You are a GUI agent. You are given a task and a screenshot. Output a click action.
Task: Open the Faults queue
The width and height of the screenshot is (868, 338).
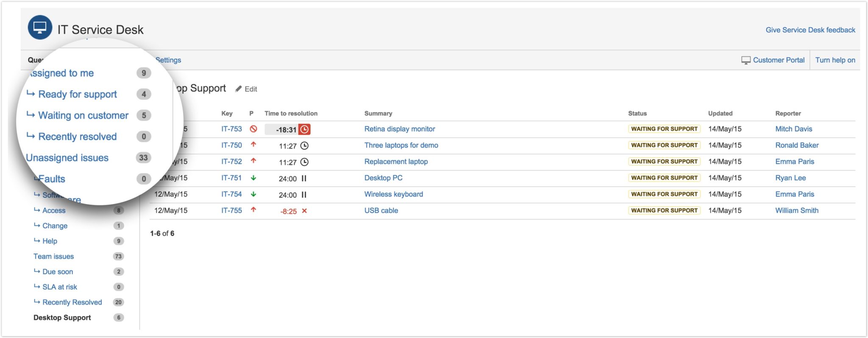tap(52, 179)
